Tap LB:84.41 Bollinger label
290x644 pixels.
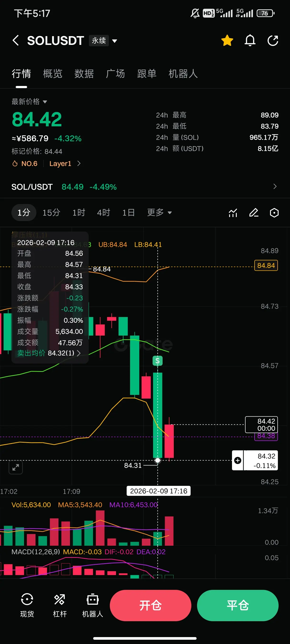click(148, 245)
